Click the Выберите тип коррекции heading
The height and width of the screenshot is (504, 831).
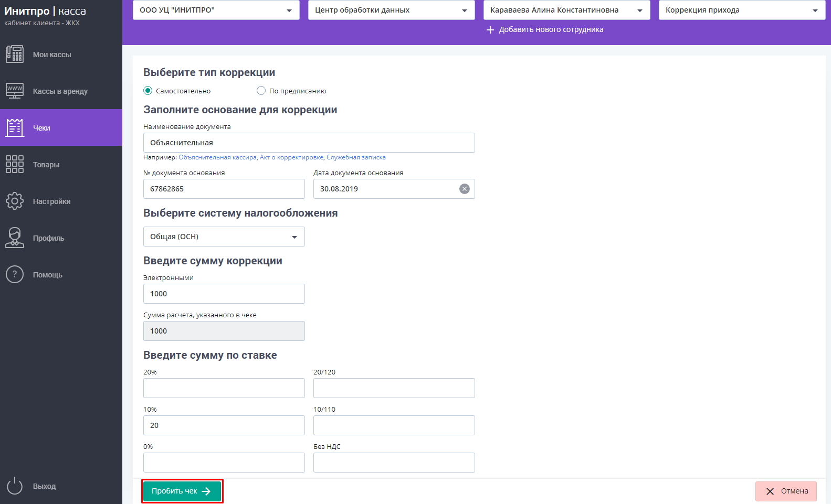[x=209, y=72]
